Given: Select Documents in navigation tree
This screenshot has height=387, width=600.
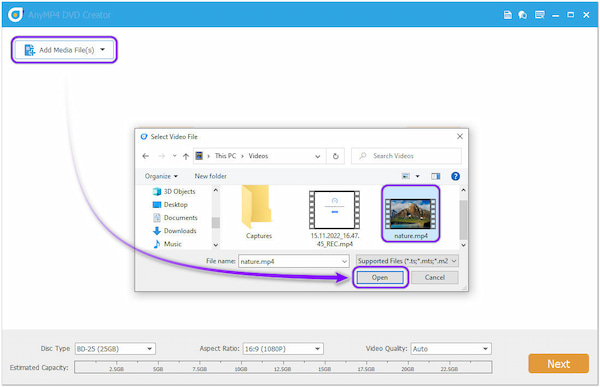Looking at the screenshot, I should 175,218.
